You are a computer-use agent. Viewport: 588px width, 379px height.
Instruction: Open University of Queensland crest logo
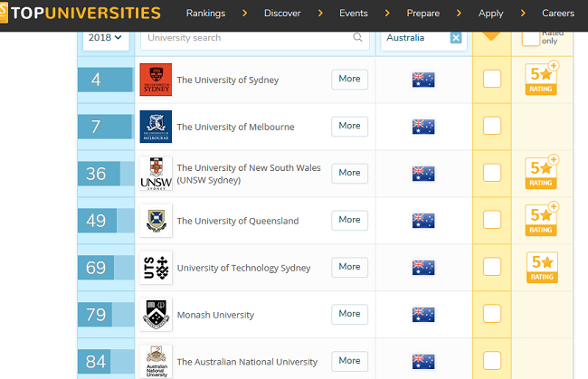tap(156, 221)
